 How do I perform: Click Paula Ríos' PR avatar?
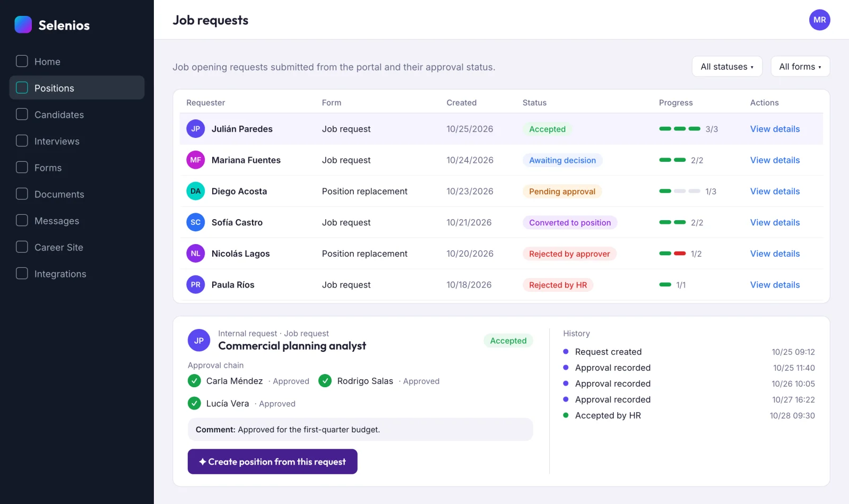click(195, 284)
